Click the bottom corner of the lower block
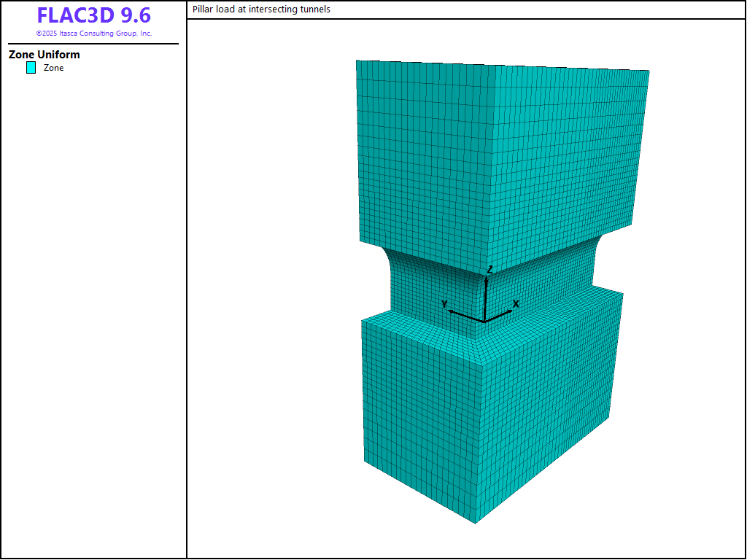 476,522
